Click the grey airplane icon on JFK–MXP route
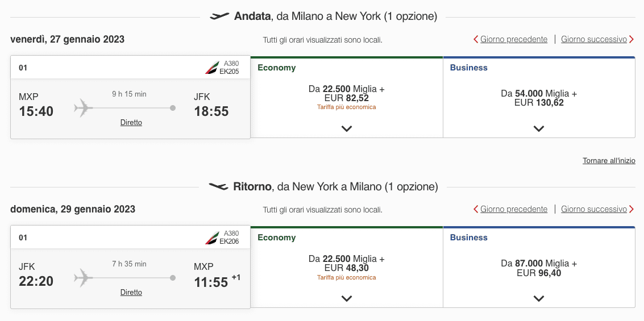The height and width of the screenshot is (321, 644). click(84, 278)
